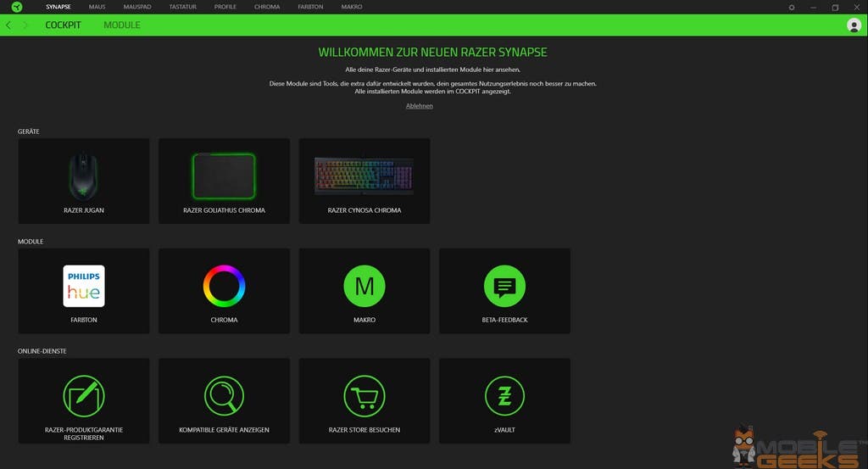Image resolution: width=868 pixels, height=469 pixels.
Task: Click the zVault label text
Action: [x=505, y=430]
